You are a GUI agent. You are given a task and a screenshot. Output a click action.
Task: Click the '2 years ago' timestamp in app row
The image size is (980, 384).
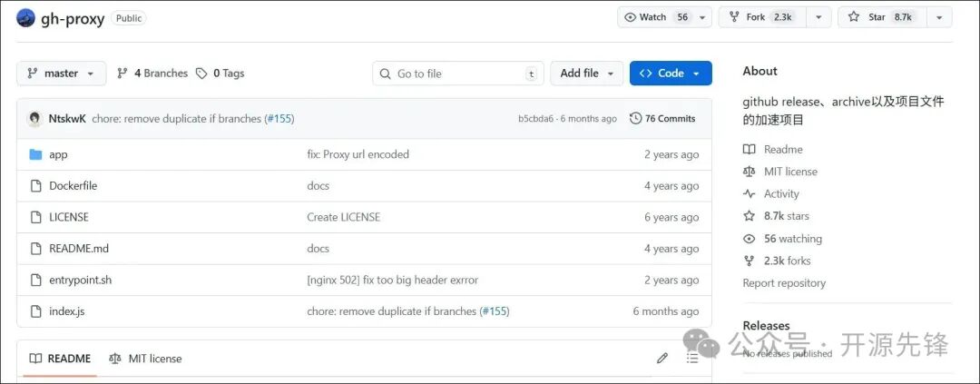tap(671, 154)
